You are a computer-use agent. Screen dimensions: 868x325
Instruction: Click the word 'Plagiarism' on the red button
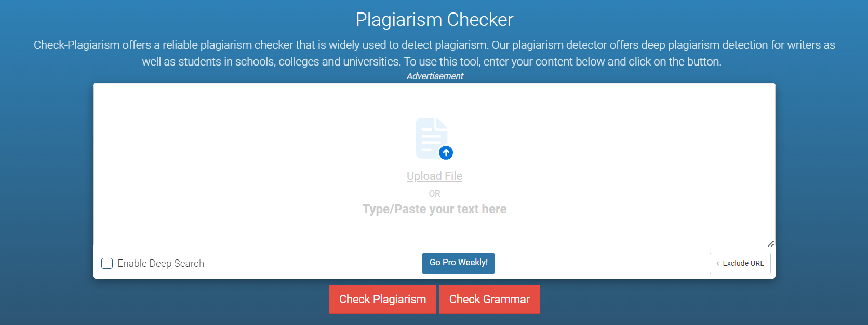[x=399, y=300]
